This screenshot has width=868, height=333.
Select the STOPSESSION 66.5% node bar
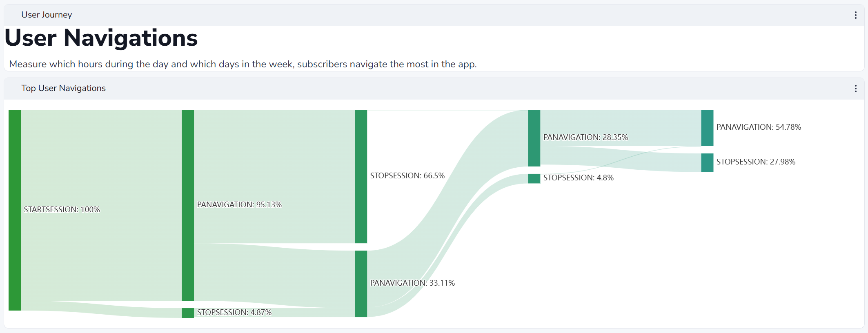click(361, 176)
